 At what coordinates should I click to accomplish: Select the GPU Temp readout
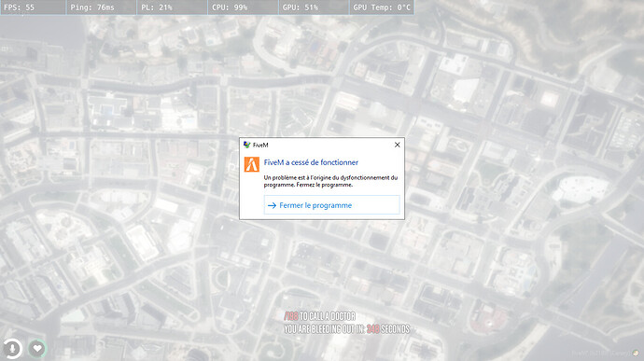click(382, 7)
